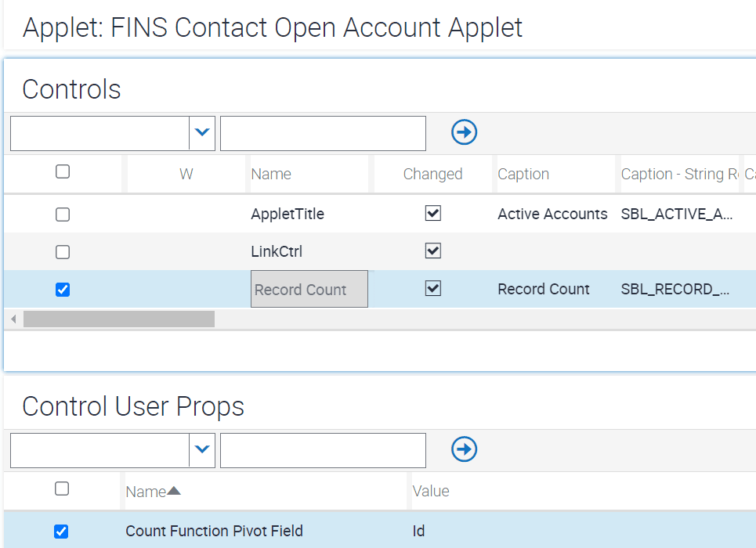Toggle the Changed checkbox for LinkCtrl
This screenshot has height=548, width=756.
coord(432,251)
